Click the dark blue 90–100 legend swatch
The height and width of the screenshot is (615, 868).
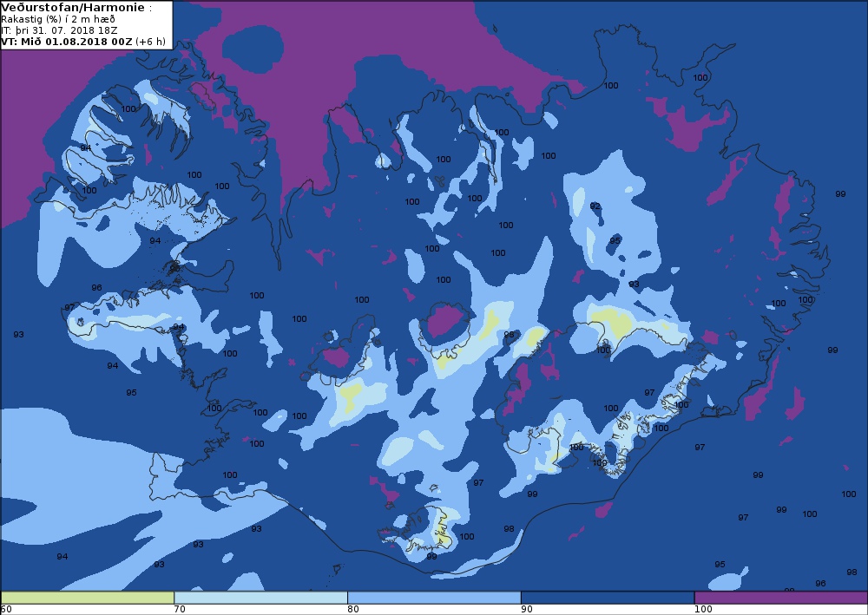tap(608, 598)
